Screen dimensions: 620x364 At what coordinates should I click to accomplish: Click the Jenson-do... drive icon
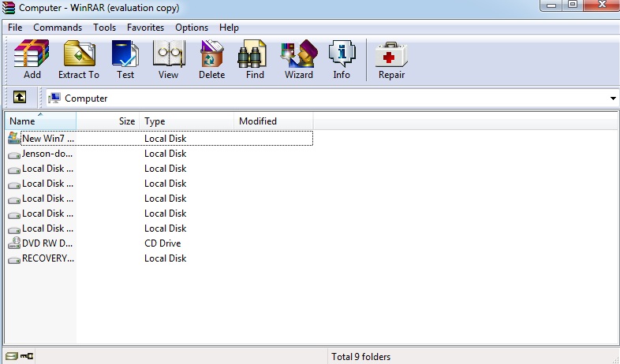pyautogui.click(x=14, y=154)
